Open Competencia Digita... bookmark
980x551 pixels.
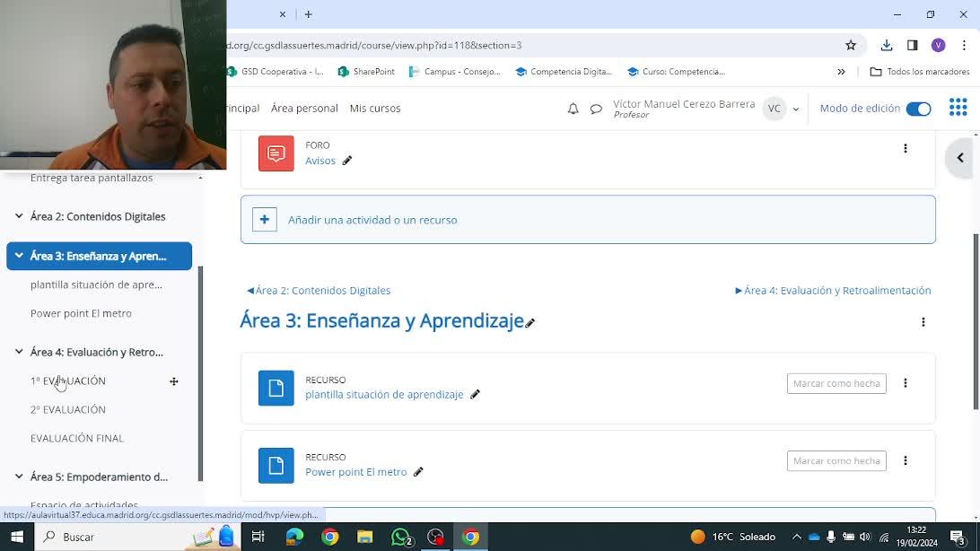click(x=564, y=72)
